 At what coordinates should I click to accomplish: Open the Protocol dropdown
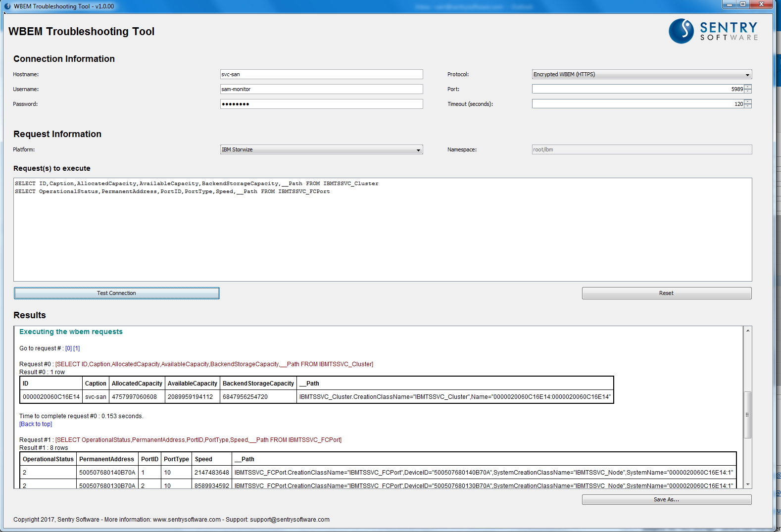coord(642,74)
